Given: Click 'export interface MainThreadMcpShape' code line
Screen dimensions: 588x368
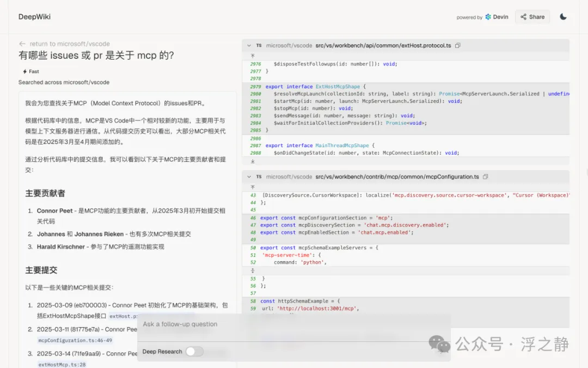Looking at the screenshot, I should [x=320, y=146].
